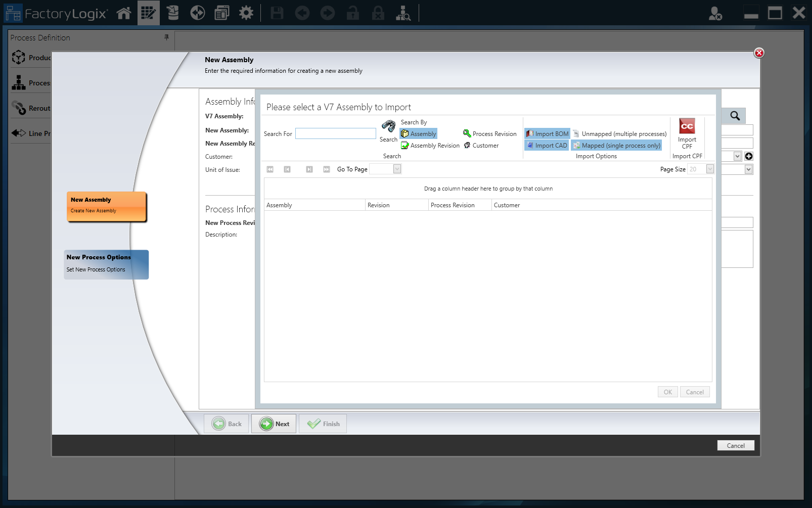Click the Next button

(x=274, y=424)
